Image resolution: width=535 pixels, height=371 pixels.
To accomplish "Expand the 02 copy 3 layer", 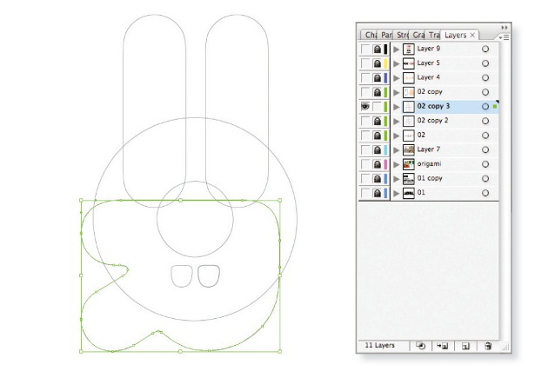I will tap(396, 107).
